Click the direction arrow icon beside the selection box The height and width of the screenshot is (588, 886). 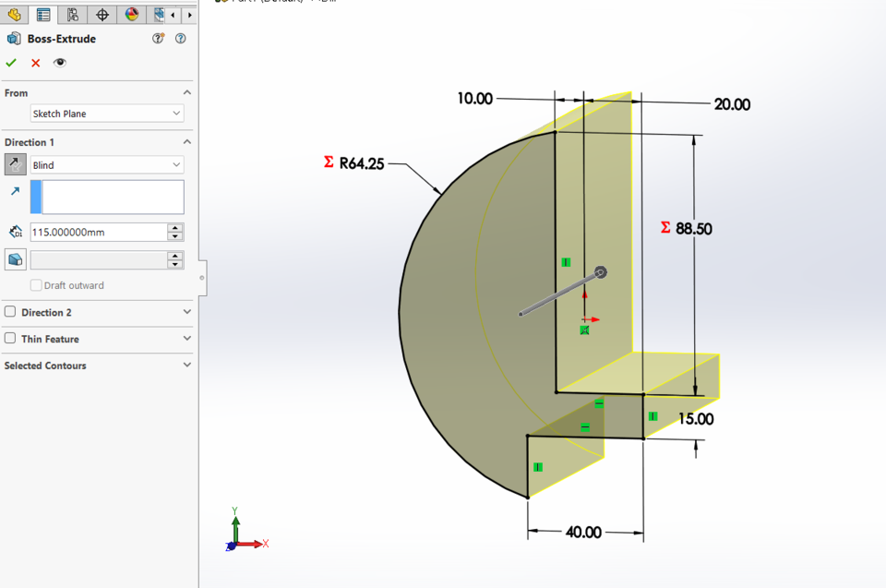(15, 190)
